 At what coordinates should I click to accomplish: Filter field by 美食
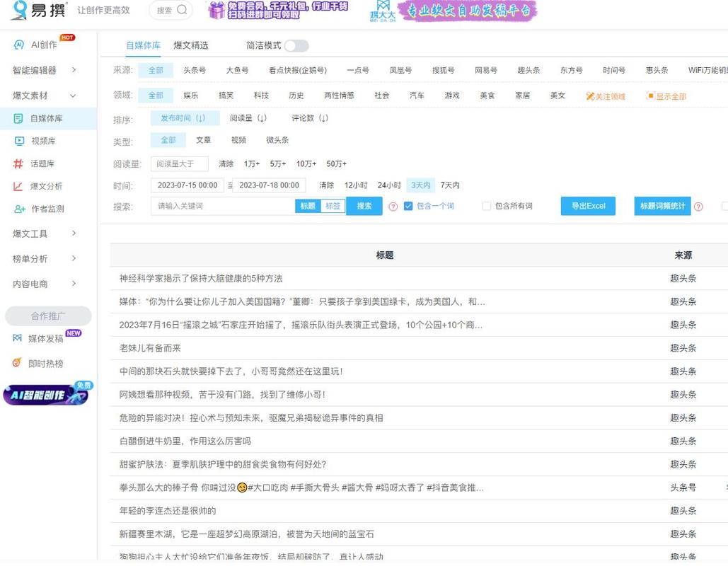coord(487,96)
